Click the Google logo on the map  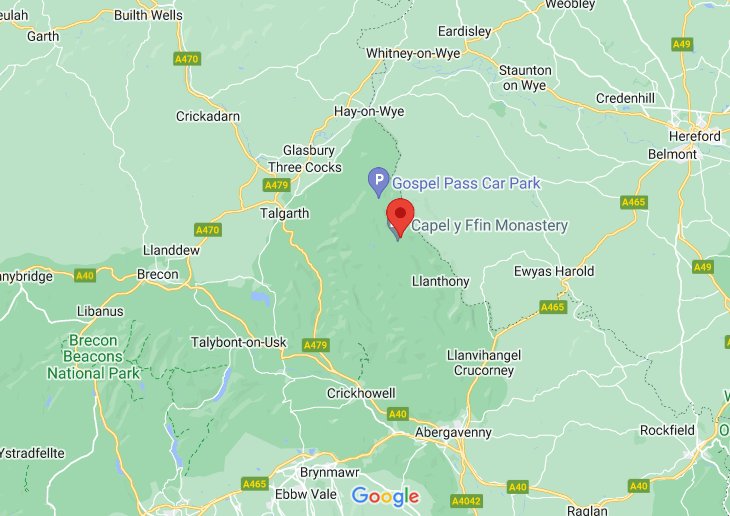pyautogui.click(x=385, y=497)
